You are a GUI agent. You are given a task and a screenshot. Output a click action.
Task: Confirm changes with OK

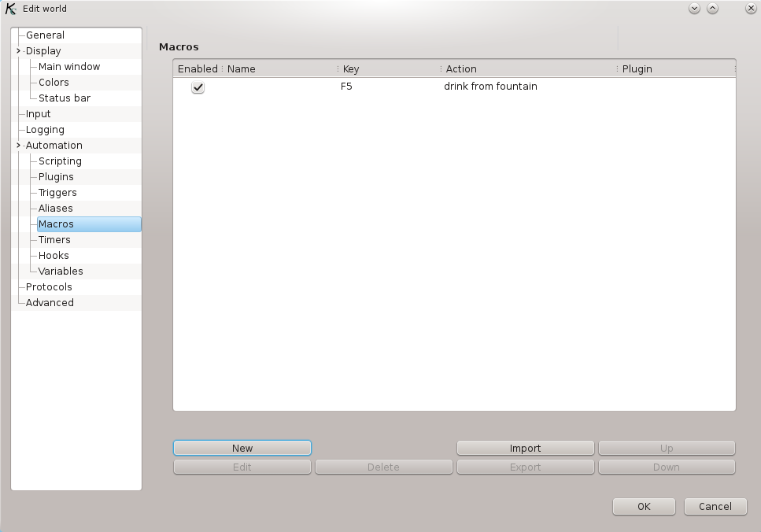643,506
